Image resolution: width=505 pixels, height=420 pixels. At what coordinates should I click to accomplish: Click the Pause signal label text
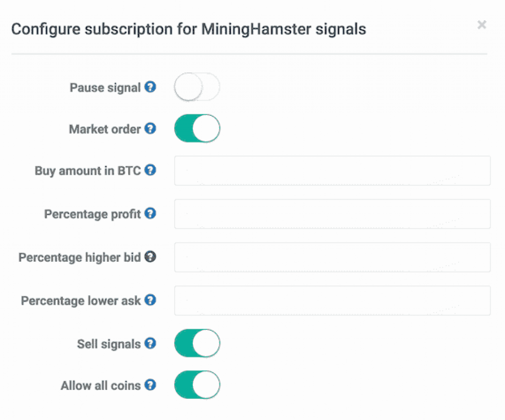[x=105, y=88]
